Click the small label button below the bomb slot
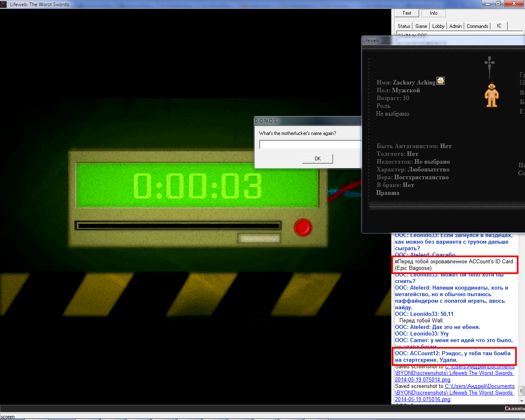The height and width of the screenshot is (420, 525). (259, 238)
